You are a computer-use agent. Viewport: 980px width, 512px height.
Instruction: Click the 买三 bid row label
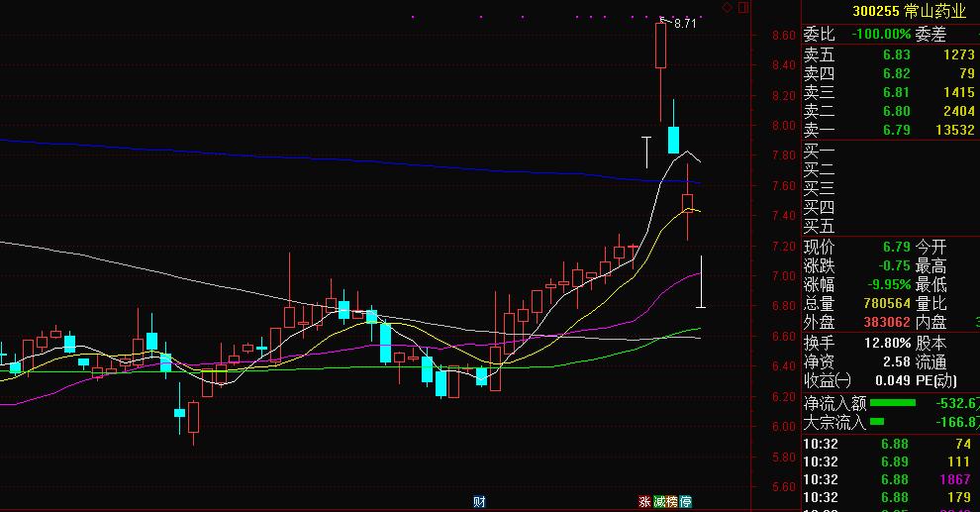click(x=819, y=189)
